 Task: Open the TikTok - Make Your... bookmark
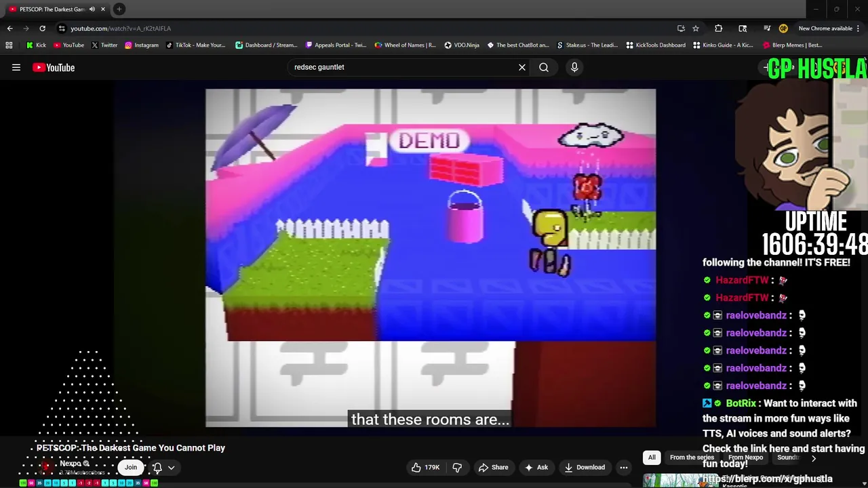click(195, 45)
